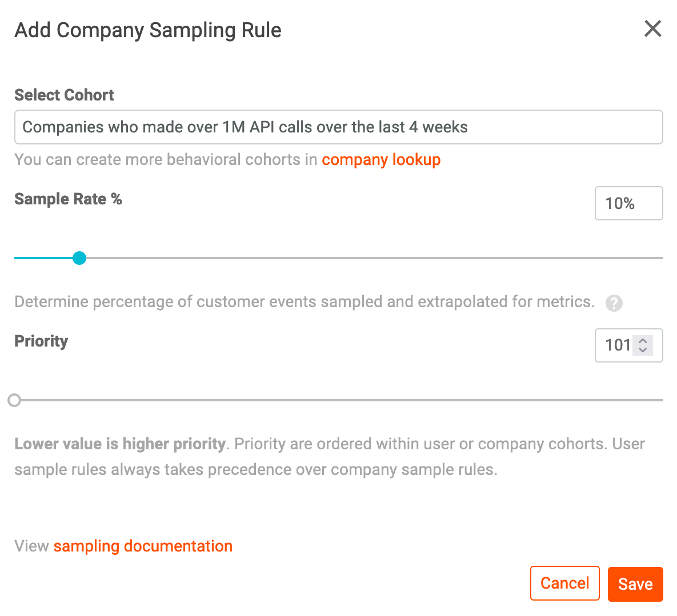Click the help icon next to sample description
The height and width of the screenshot is (616, 677).
pos(614,303)
